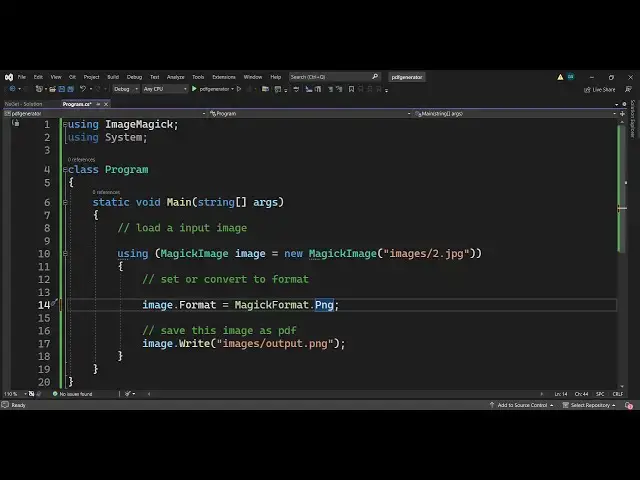
Task: Toggle pin on Program.cs tab
Action: tap(98, 104)
